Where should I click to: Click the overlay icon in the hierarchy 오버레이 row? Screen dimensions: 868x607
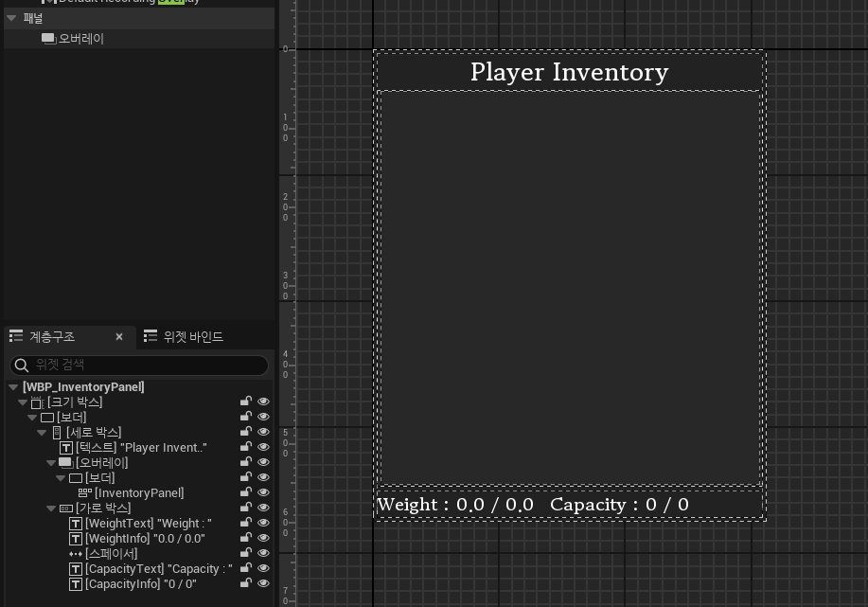tap(66, 462)
